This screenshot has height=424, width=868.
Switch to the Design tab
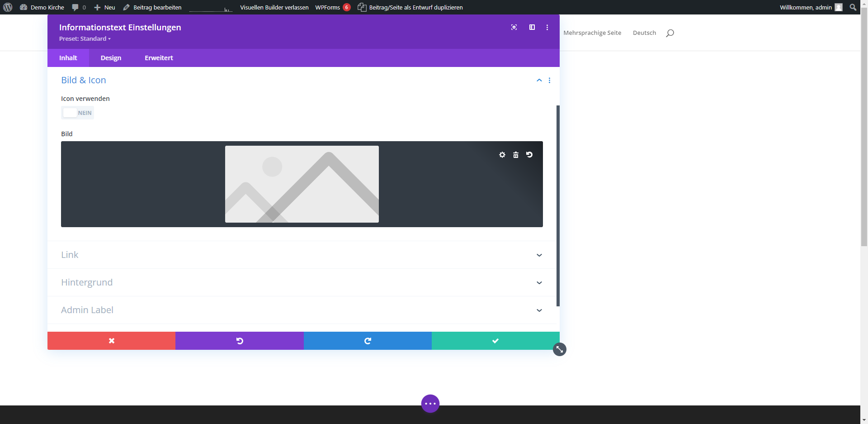point(111,58)
